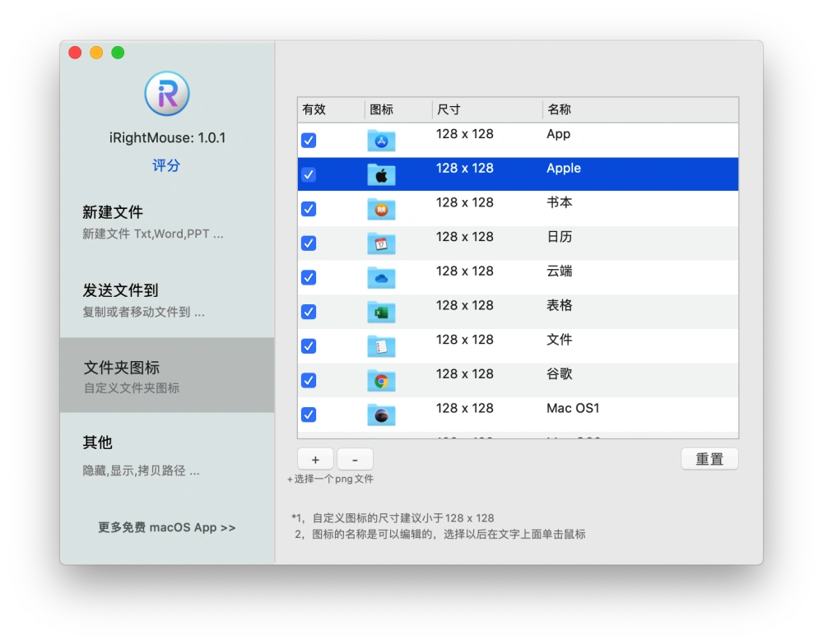Click the name text 云端
823x644 pixels.
point(560,271)
